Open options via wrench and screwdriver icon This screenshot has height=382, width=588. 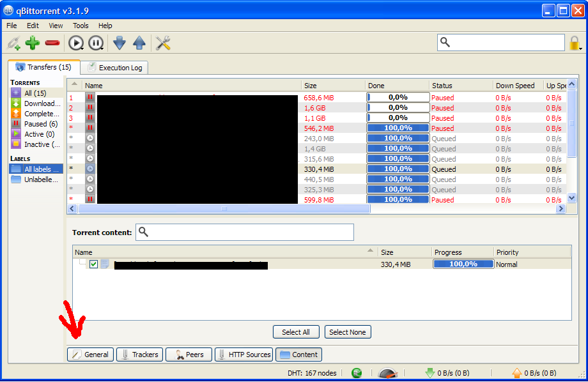(x=163, y=43)
